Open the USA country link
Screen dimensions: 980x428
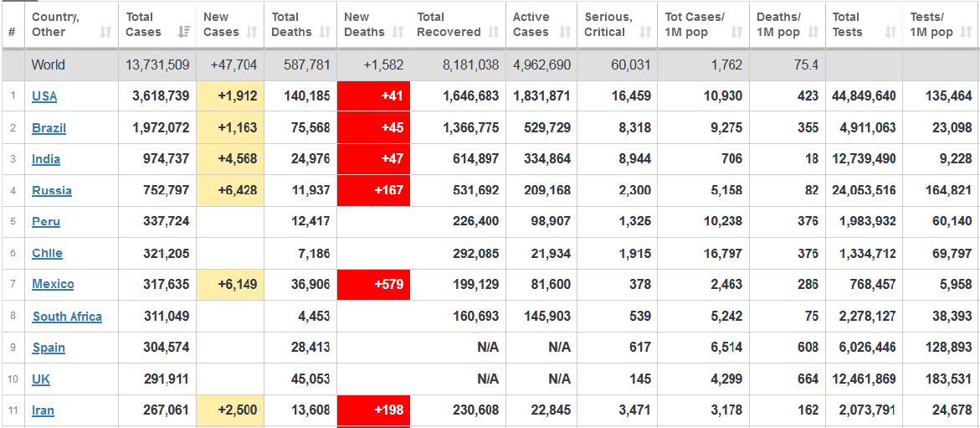[x=44, y=96]
